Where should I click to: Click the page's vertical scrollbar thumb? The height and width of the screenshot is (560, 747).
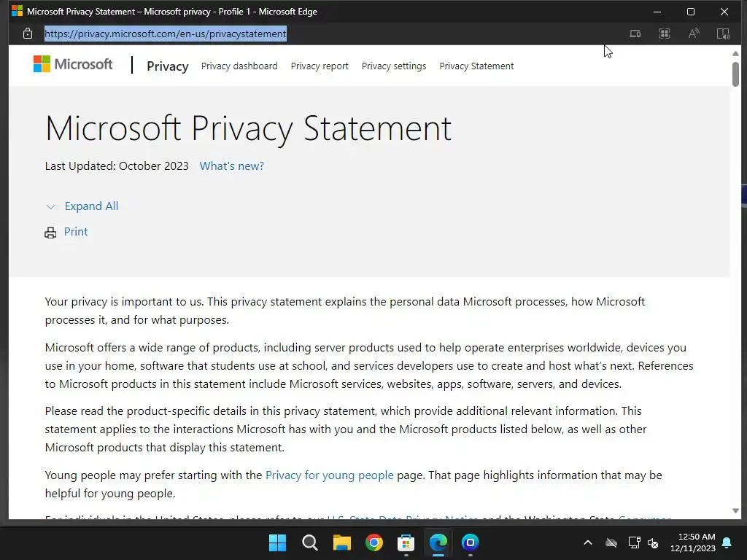[x=735, y=74]
